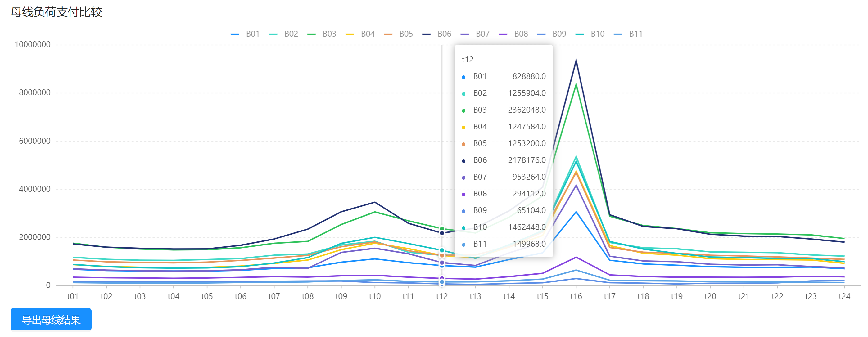This screenshot has width=868, height=337.
Task: Click tooltip value 828880.0 for B01
Action: (529, 76)
